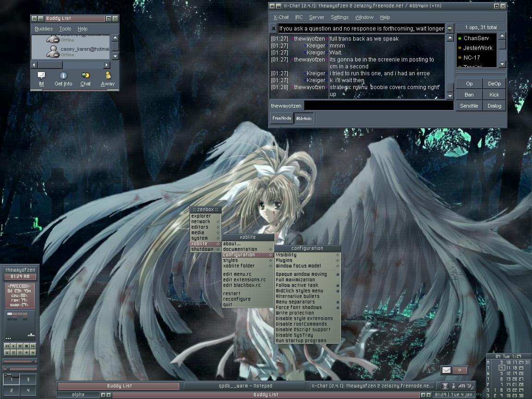Expand the editors submenu in zenbox
Viewport: 532px width, 399px height.
[x=205, y=227]
